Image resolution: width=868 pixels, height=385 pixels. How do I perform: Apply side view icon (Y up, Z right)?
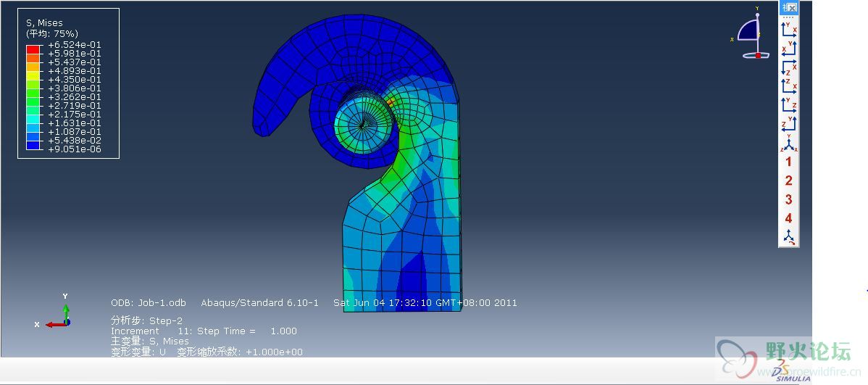pos(789,104)
